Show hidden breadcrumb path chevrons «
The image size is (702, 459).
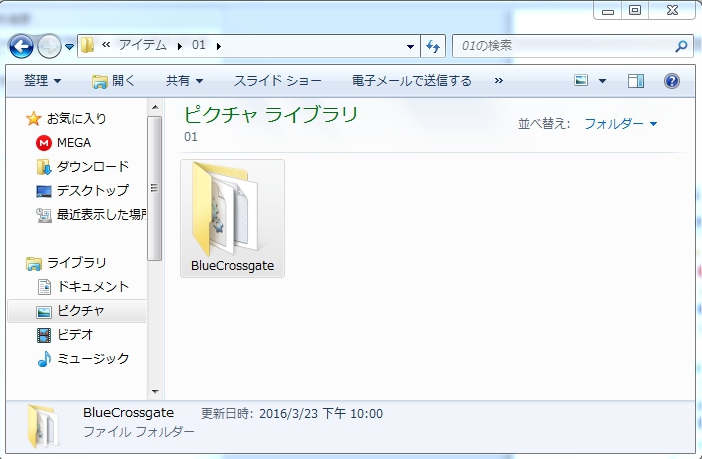click(x=106, y=45)
